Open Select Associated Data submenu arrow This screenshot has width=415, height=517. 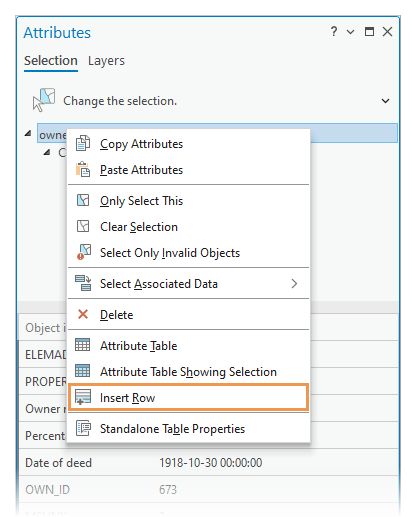point(294,284)
